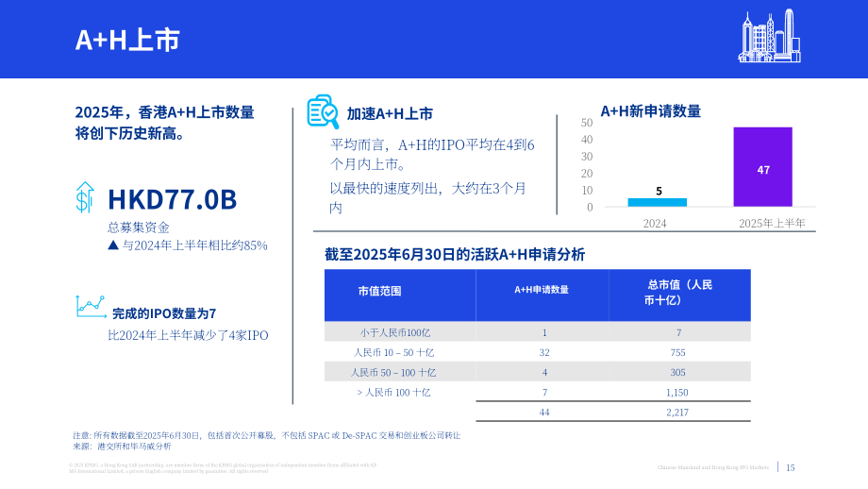The height and width of the screenshot is (489, 868).
Task: Click the page number 15
Action: 791,468
